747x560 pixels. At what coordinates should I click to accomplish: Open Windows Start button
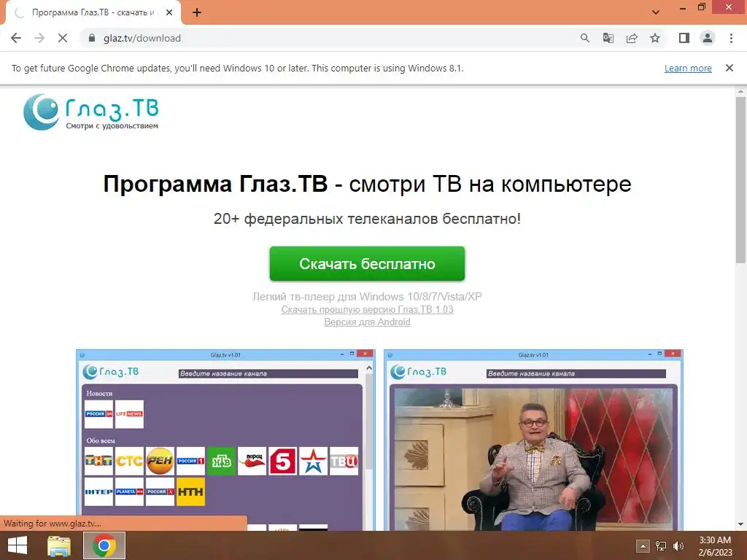18,545
